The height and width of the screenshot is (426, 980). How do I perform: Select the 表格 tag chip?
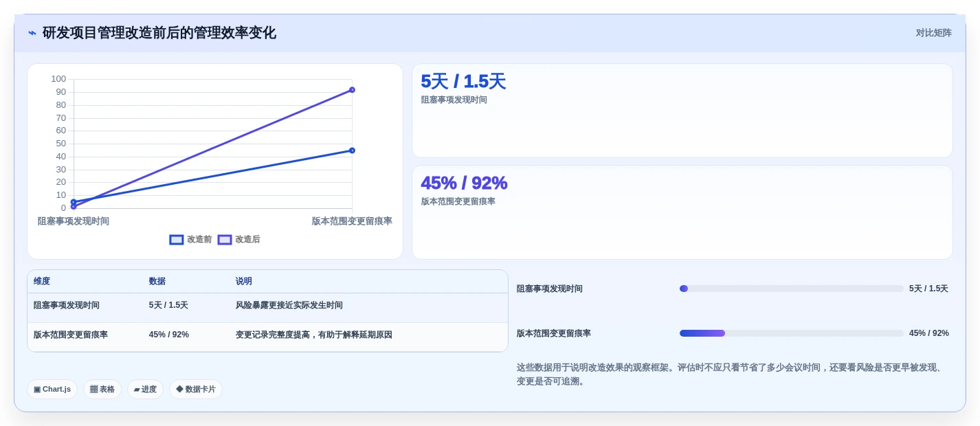[102, 390]
